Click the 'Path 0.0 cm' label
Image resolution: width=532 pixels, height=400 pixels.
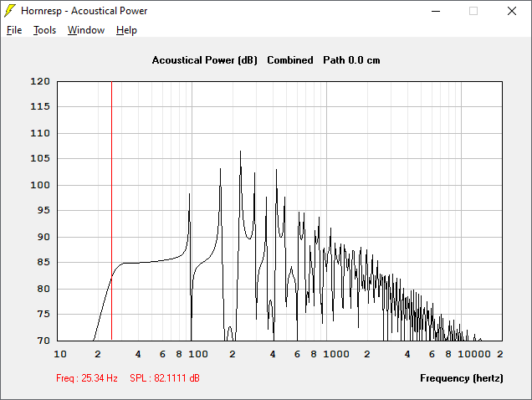[351, 60]
